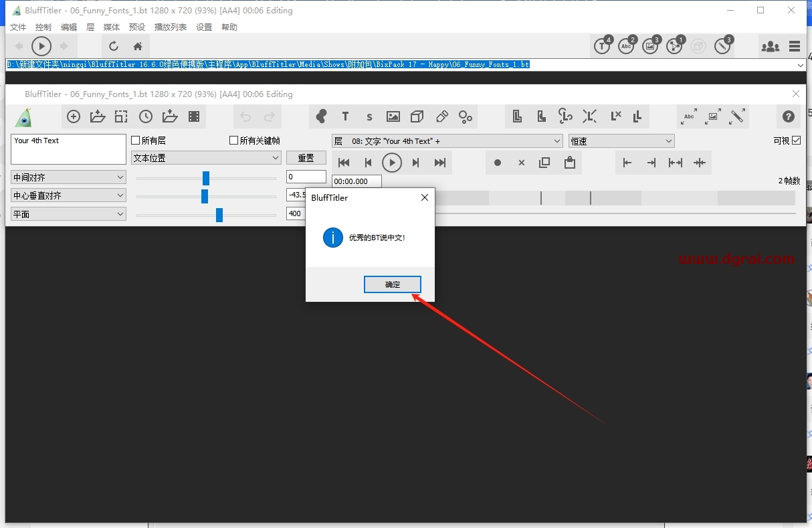The image size is (812, 528).
Task: Click the second slider with value -43.5
Action: tap(205, 196)
